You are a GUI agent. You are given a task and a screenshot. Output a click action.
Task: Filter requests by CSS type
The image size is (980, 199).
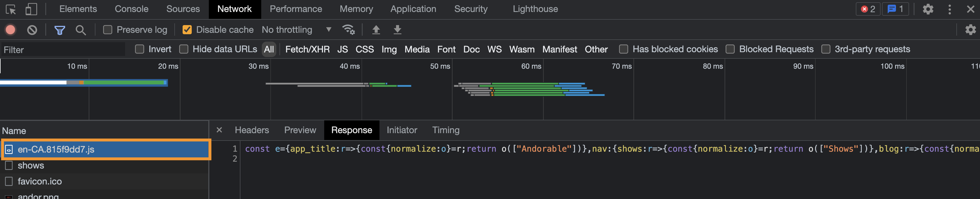pyautogui.click(x=364, y=49)
